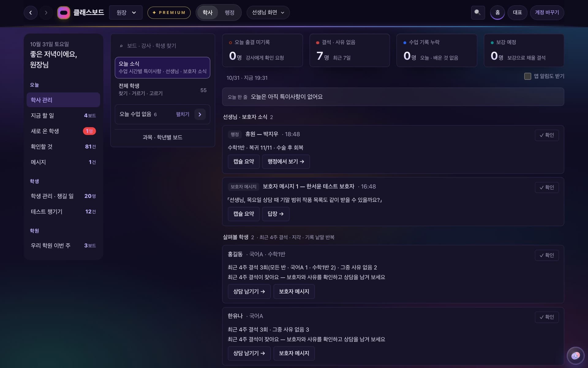
Task: Click the PREMIUM badge
Action: (x=169, y=13)
